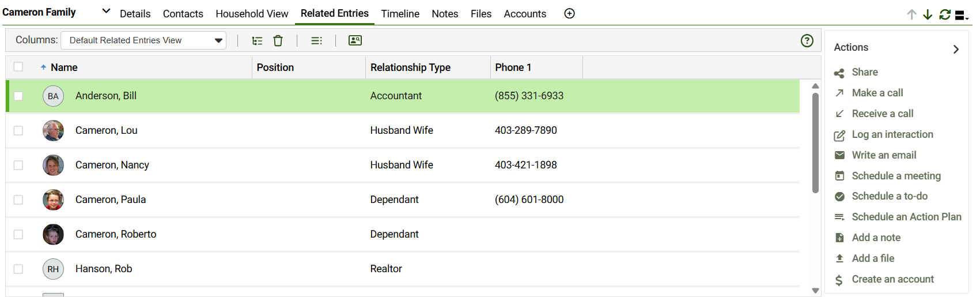This screenshot has width=980, height=297.
Task: Click Paula Cameron's photo thumbnail
Action: tap(53, 200)
